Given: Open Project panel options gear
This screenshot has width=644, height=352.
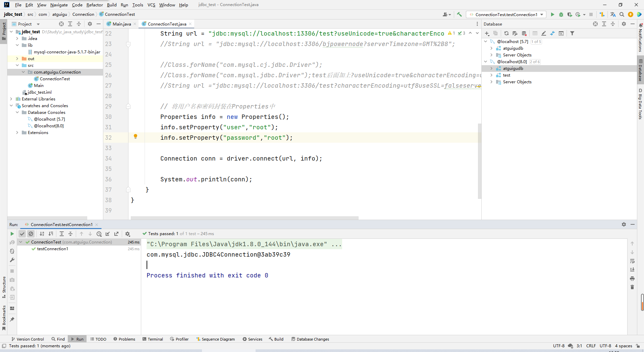Looking at the screenshot, I should (x=90, y=24).
